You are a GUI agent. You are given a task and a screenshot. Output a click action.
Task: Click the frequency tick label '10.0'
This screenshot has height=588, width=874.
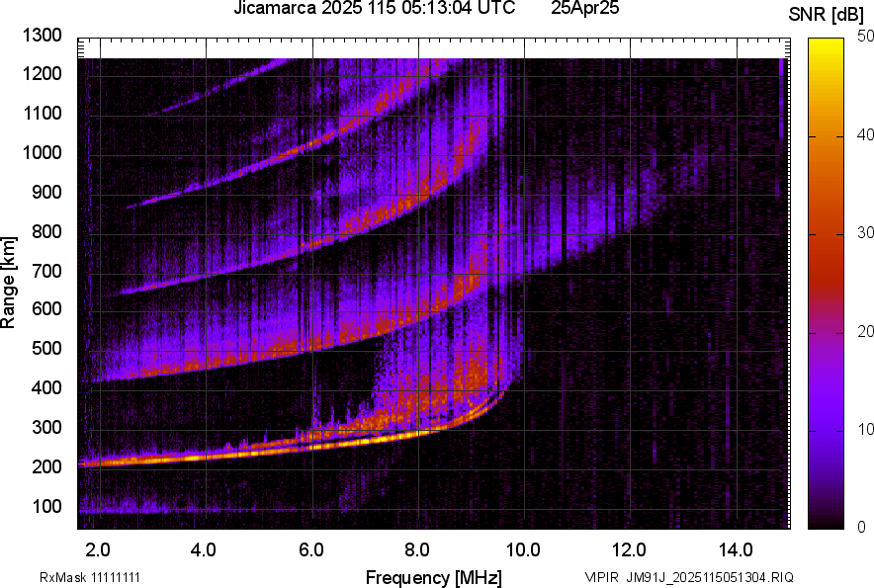(x=523, y=550)
